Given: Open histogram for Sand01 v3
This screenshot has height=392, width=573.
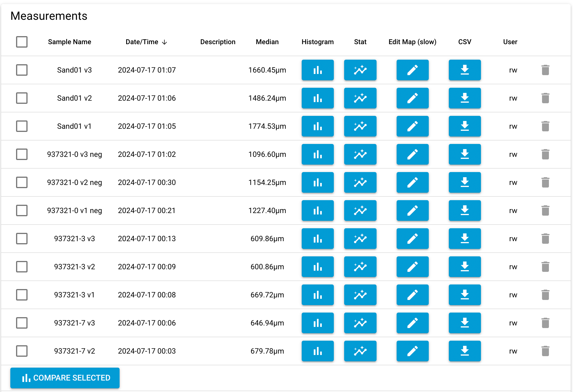Looking at the screenshot, I should point(317,70).
